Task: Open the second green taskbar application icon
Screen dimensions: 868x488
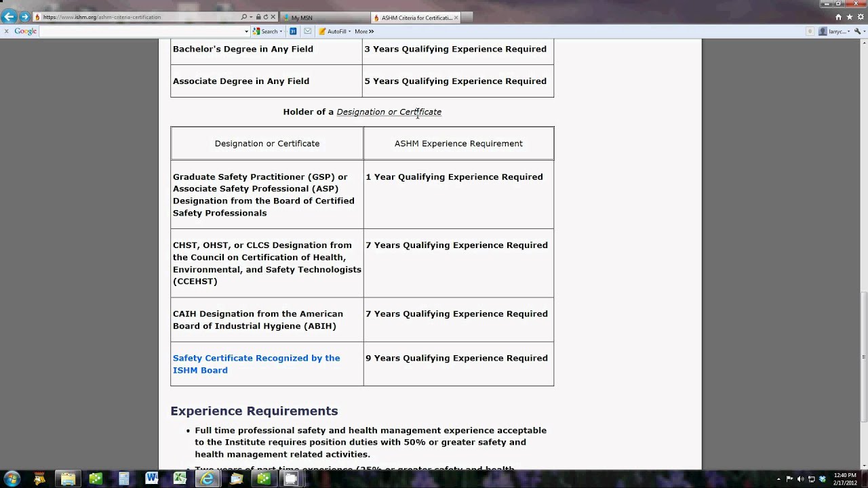Action: [263, 479]
